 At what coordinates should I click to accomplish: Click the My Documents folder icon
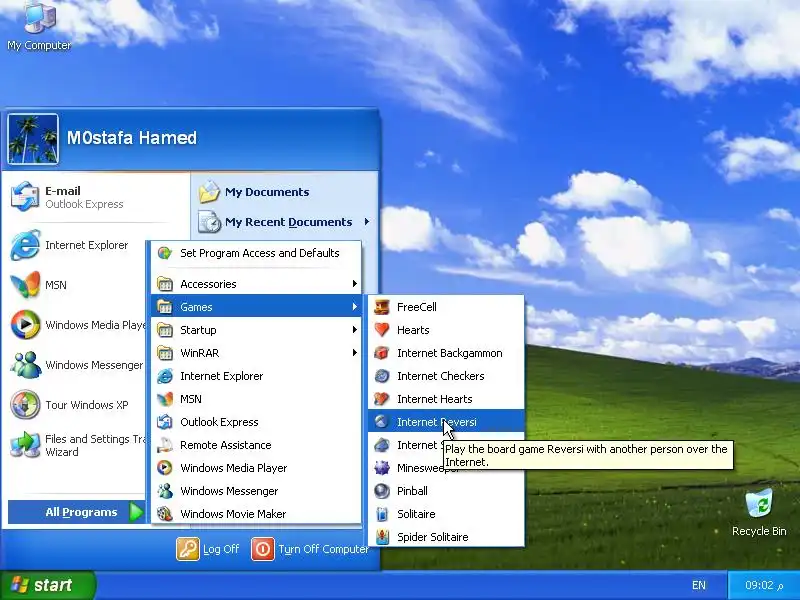coord(209,192)
